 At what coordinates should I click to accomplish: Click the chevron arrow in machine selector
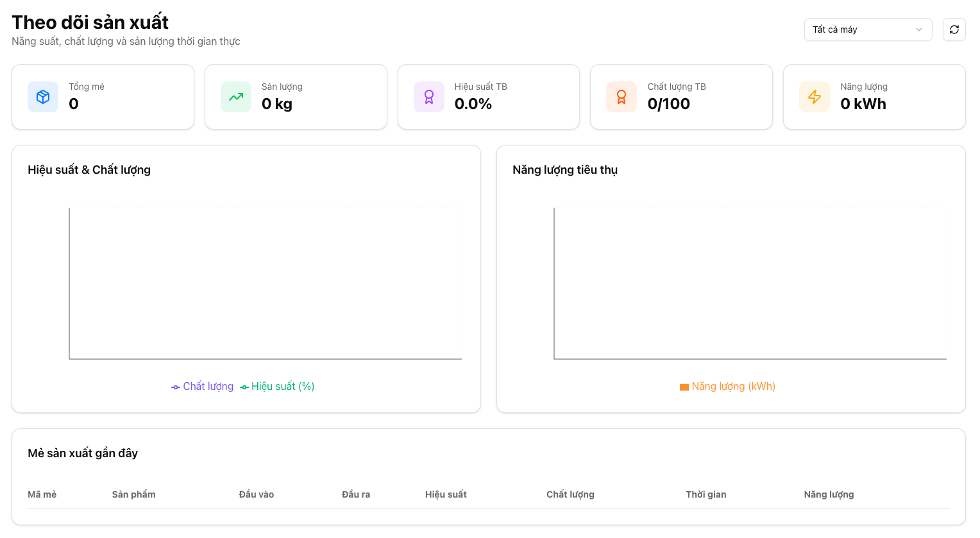coord(919,29)
